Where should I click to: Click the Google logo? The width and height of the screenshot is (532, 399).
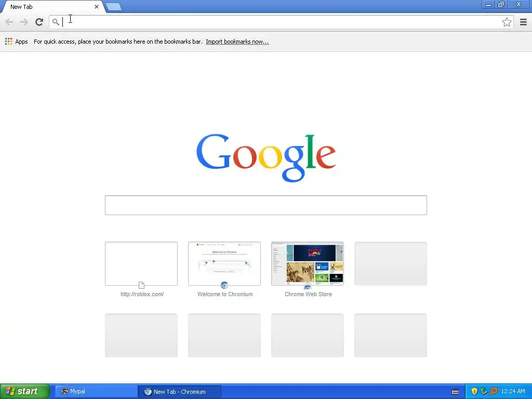(x=266, y=158)
